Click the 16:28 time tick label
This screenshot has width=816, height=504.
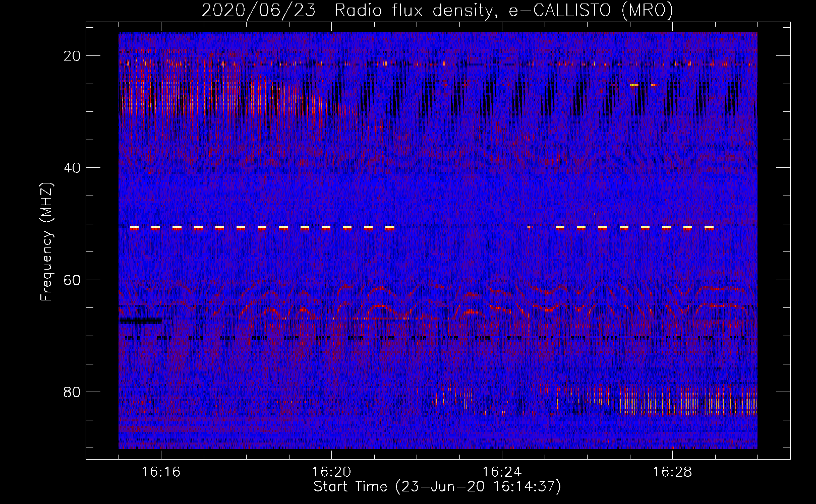[672, 472]
